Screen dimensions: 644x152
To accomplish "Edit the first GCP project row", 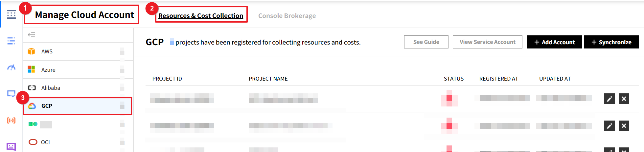I will [x=609, y=99].
